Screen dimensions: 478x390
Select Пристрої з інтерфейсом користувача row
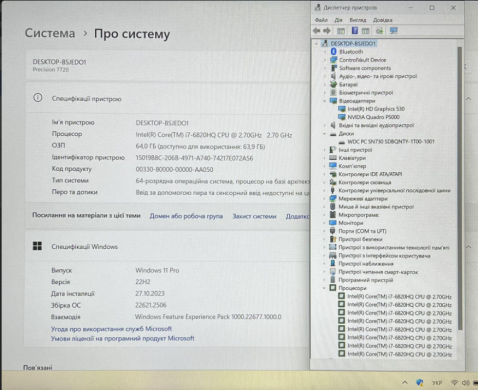click(384, 256)
